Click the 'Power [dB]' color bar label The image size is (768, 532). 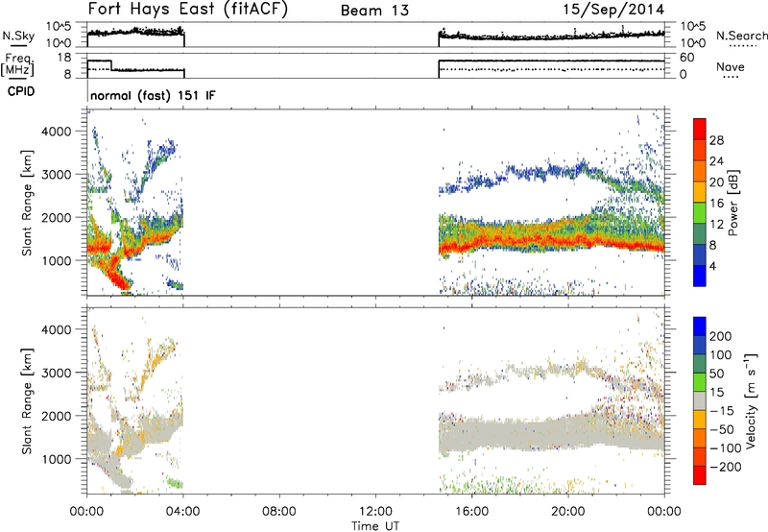pos(733,203)
